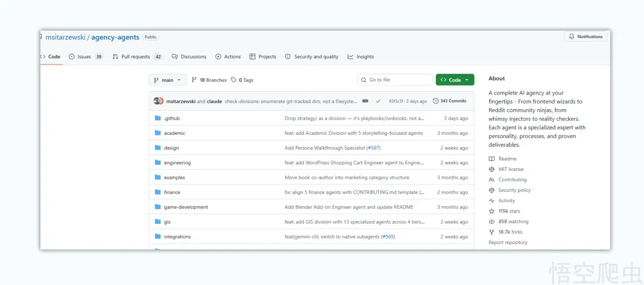Click the Activity pulse icon
The image size is (644, 285).
(492, 201)
